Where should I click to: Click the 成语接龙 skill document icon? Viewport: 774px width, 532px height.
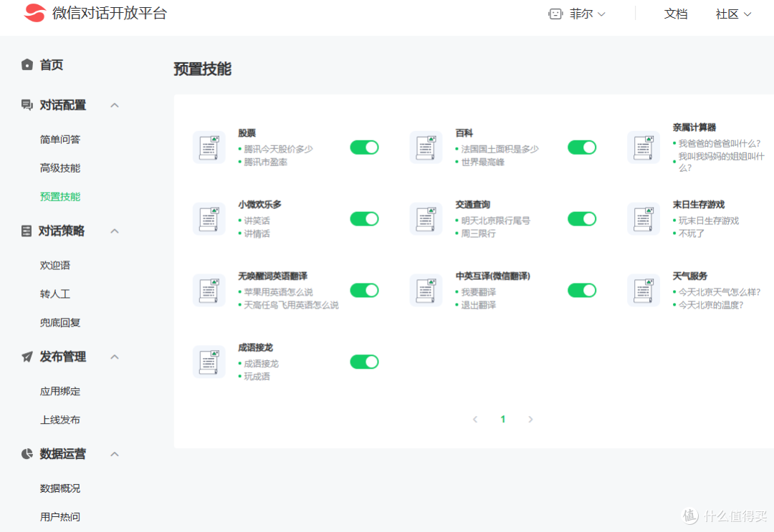click(209, 362)
